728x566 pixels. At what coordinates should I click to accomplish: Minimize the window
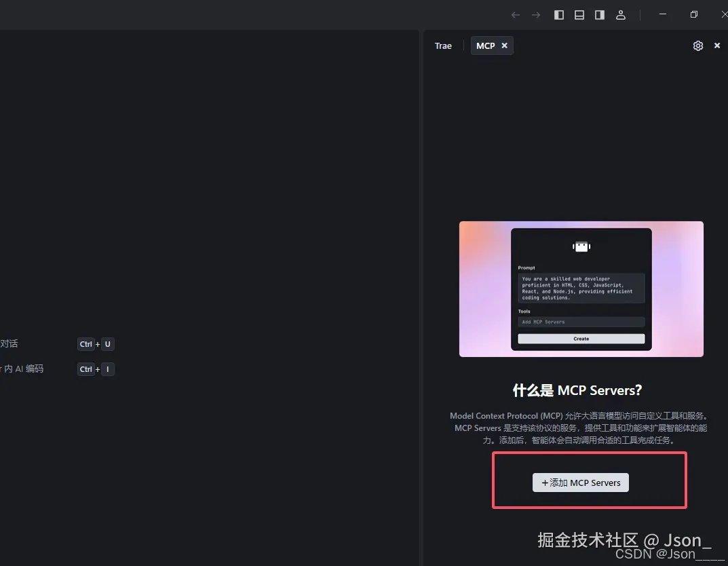[x=663, y=14]
